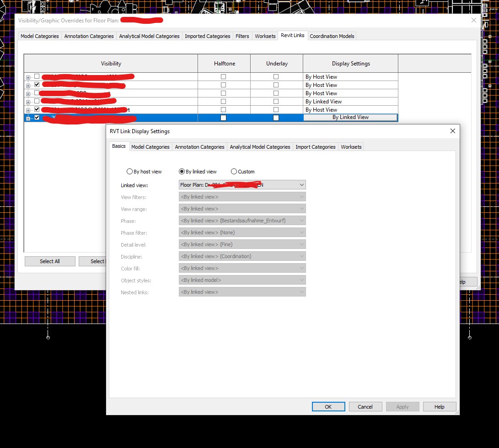Viewport: 499px width, 448px height.
Task: Enable Halftone for the highlighted link
Action: (x=223, y=118)
